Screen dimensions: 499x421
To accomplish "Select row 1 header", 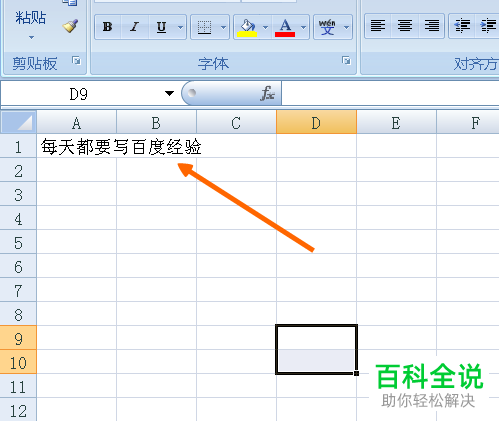I will tap(18, 146).
